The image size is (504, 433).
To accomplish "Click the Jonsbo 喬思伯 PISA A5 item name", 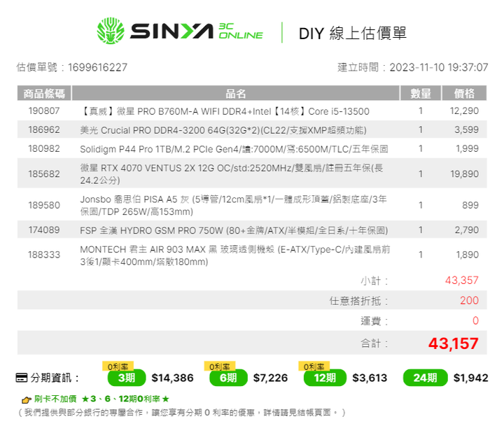I will (x=233, y=205).
